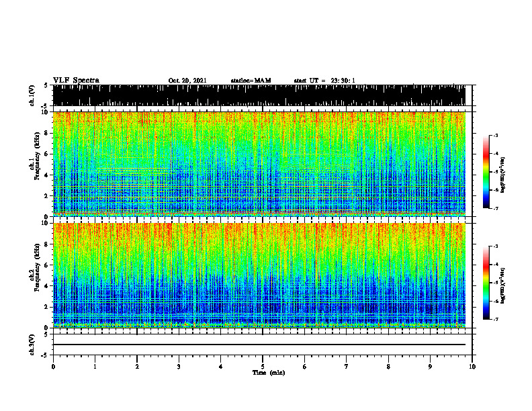
Task: Click the ch.2 color scale bar
Action: coord(486,283)
